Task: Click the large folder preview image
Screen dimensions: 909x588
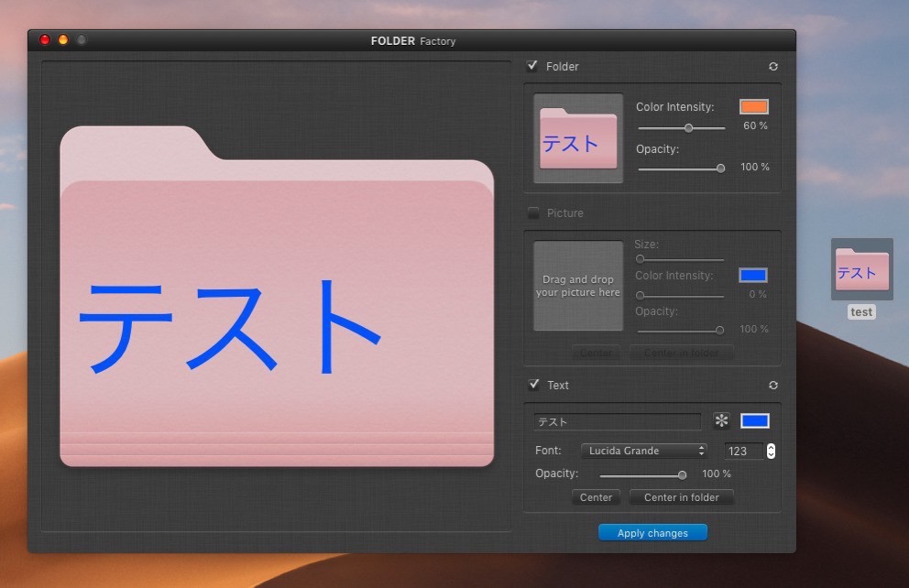Action: 277,296
